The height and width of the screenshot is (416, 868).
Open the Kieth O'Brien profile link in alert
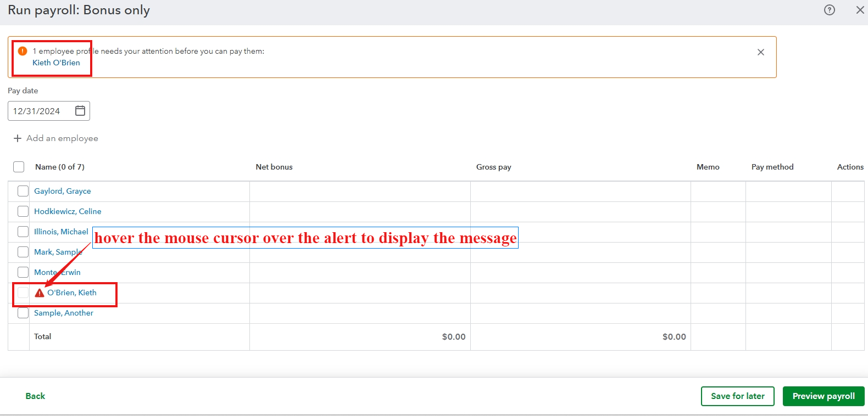tap(56, 63)
